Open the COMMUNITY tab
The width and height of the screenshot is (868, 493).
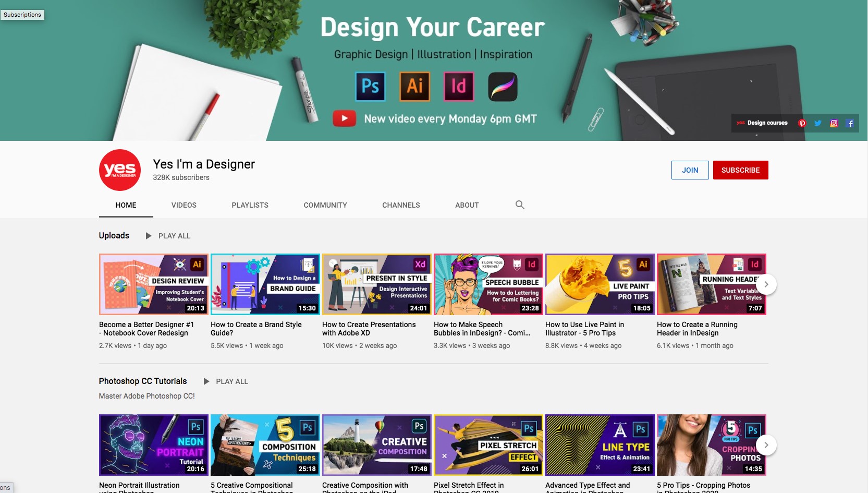click(x=325, y=205)
